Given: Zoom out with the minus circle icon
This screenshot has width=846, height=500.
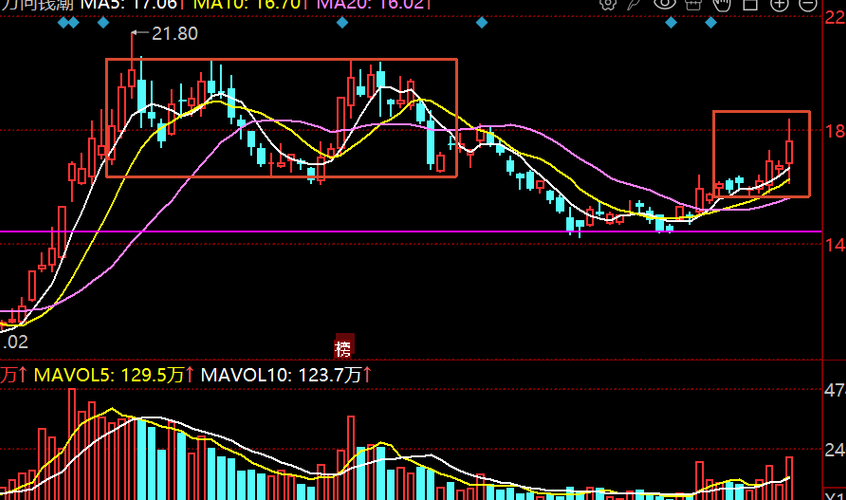Looking at the screenshot, I should click(x=808, y=4).
